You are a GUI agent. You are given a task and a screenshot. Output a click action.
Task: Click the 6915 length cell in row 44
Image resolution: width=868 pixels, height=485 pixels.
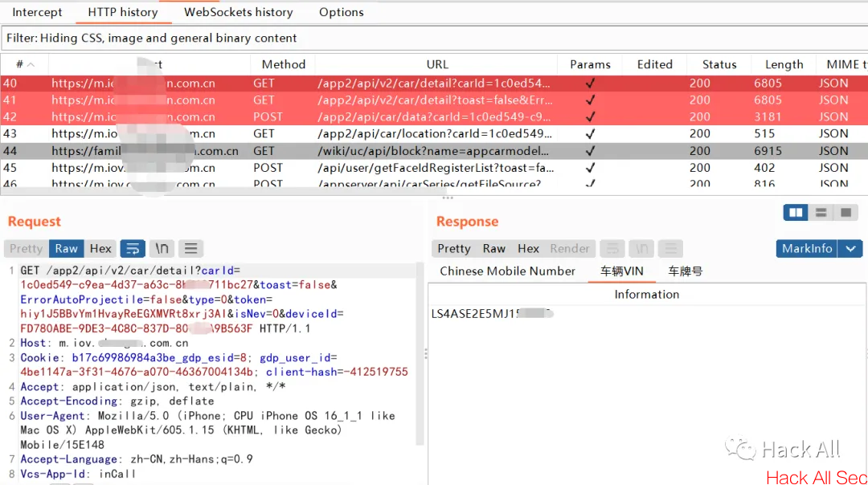coord(768,151)
